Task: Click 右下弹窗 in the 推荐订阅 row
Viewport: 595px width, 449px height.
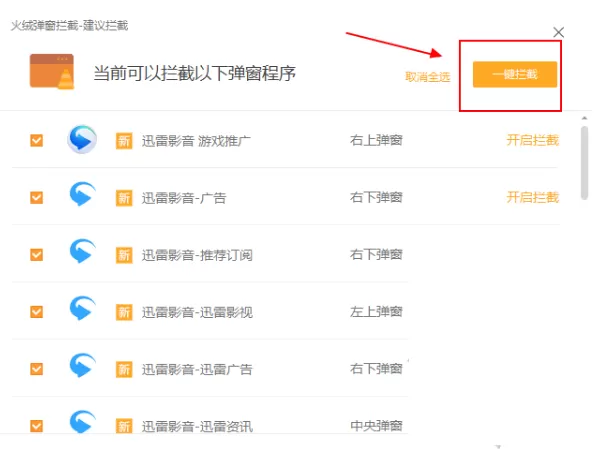Action: [x=376, y=254]
